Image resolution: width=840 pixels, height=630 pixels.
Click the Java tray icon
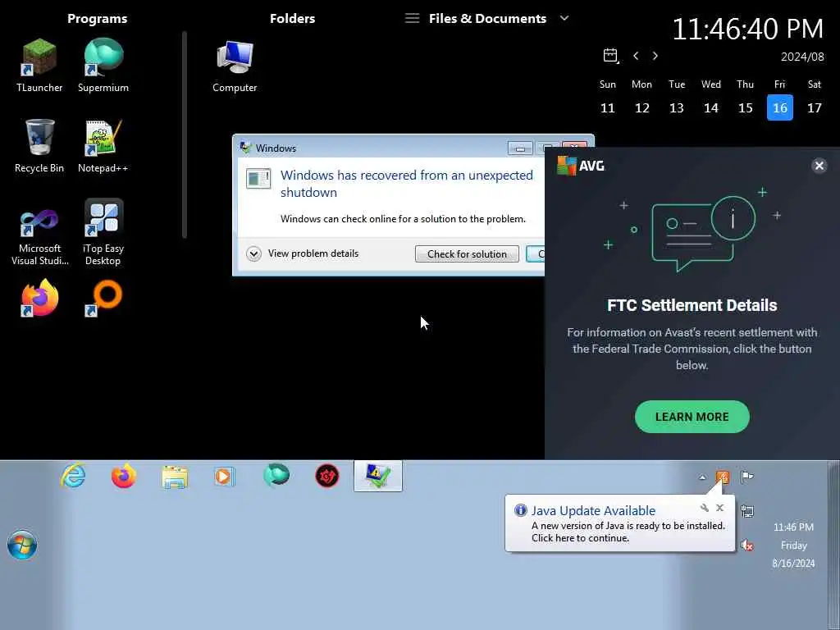coord(723,477)
